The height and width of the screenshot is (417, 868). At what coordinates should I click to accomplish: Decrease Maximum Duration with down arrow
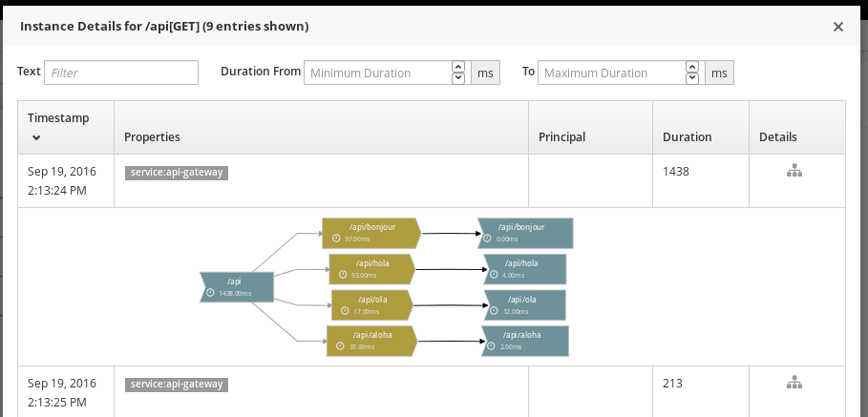click(x=692, y=78)
